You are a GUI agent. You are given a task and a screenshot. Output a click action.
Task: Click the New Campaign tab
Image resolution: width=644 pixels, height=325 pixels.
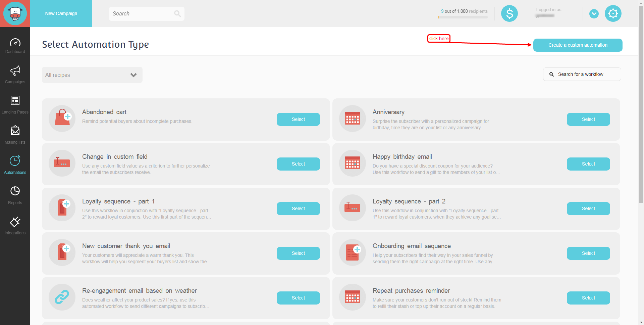[x=61, y=13]
